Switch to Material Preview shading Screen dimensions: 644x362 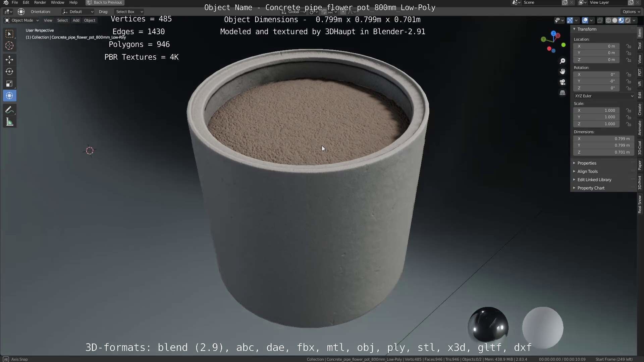[621, 20]
